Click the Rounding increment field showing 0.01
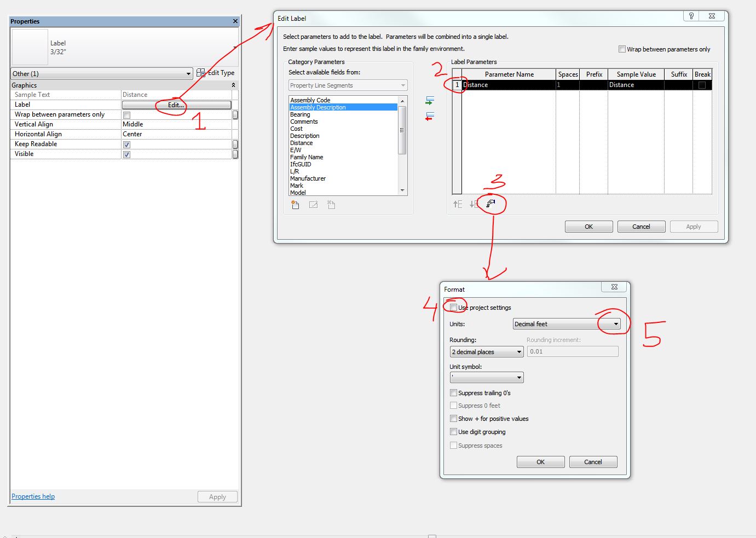This screenshot has height=538, width=756. click(x=573, y=351)
